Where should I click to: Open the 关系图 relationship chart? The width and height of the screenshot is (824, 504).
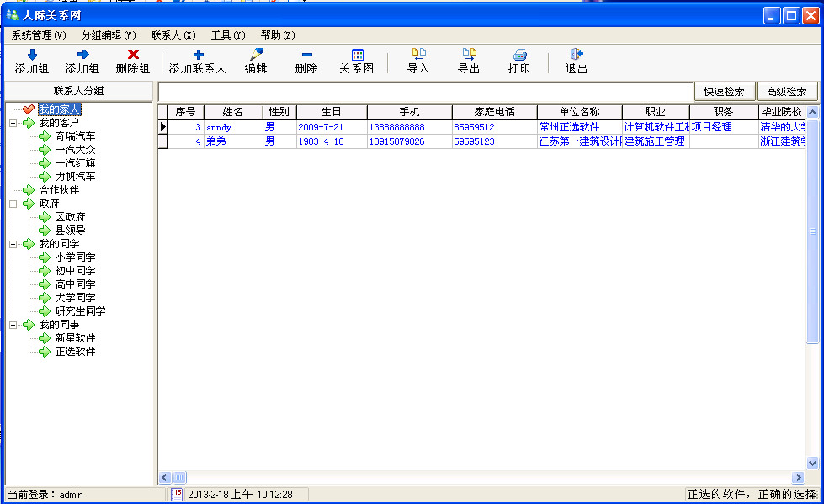(357, 55)
